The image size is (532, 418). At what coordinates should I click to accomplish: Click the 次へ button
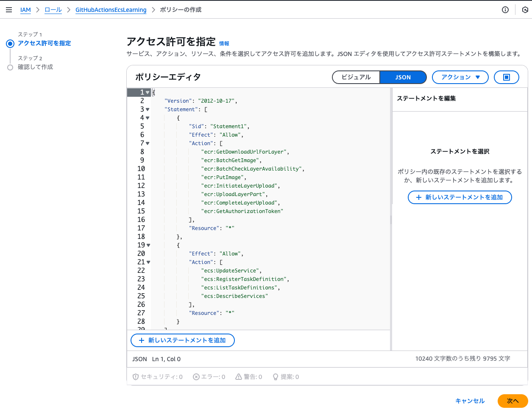click(513, 401)
